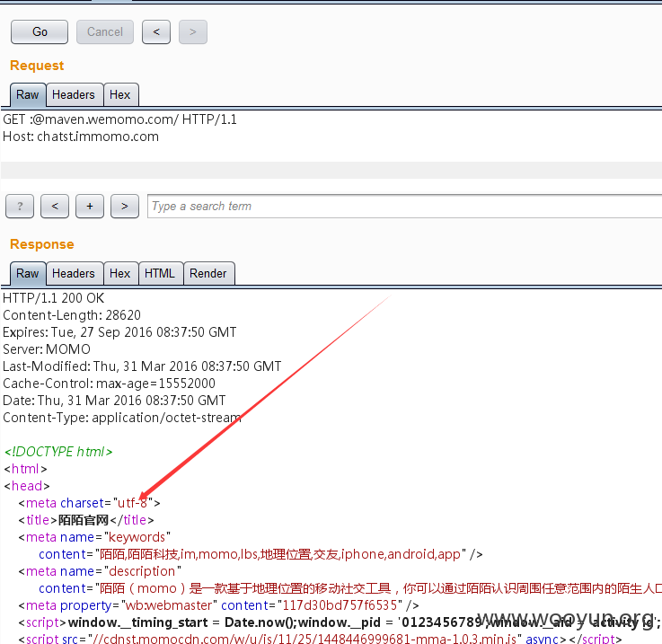Click the HTTP/1.1 200 OK status line
This screenshot has height=644, width=662.
pos(54,298)
